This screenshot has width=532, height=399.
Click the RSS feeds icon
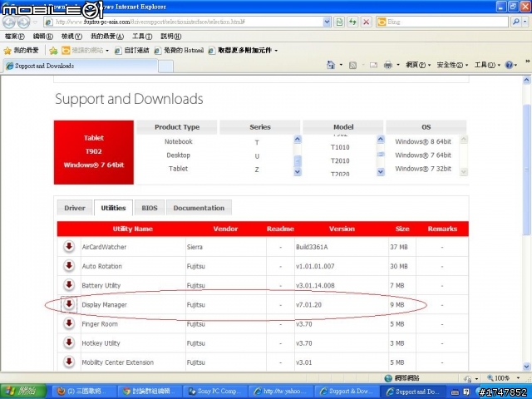pyautogui.click(x=352, y=65)
